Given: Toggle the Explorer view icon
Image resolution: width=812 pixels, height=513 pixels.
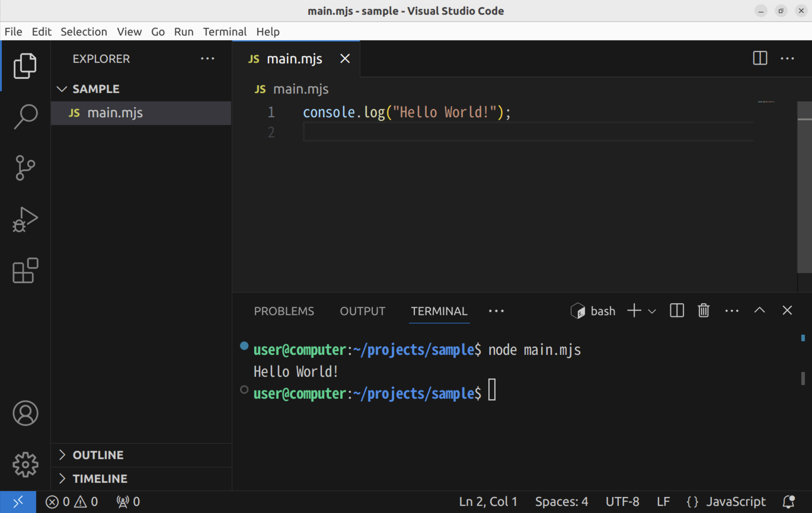Looking at the screenshot, I should (25, 66).
